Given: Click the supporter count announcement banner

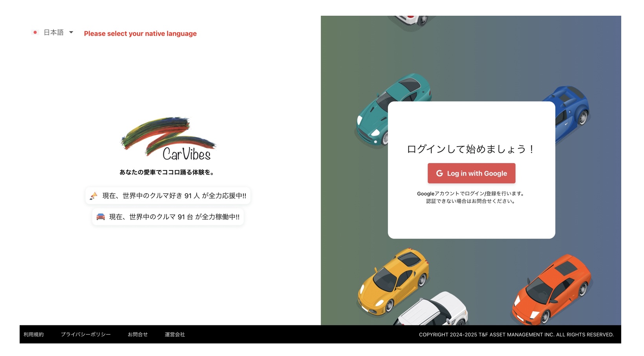Looking at the screenshot, I should coord(168,196).
